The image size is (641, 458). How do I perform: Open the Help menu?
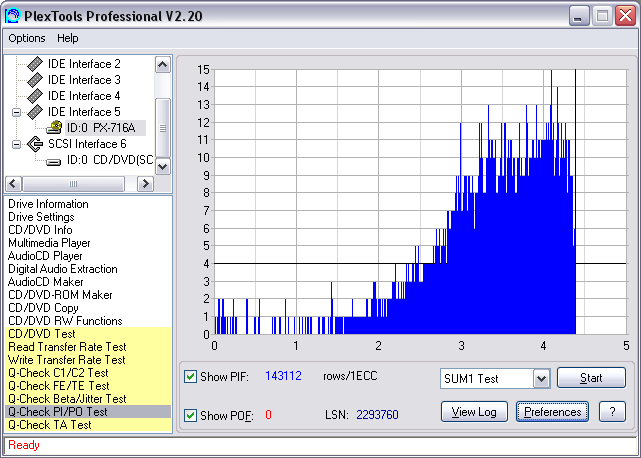[x=67, y=38]
